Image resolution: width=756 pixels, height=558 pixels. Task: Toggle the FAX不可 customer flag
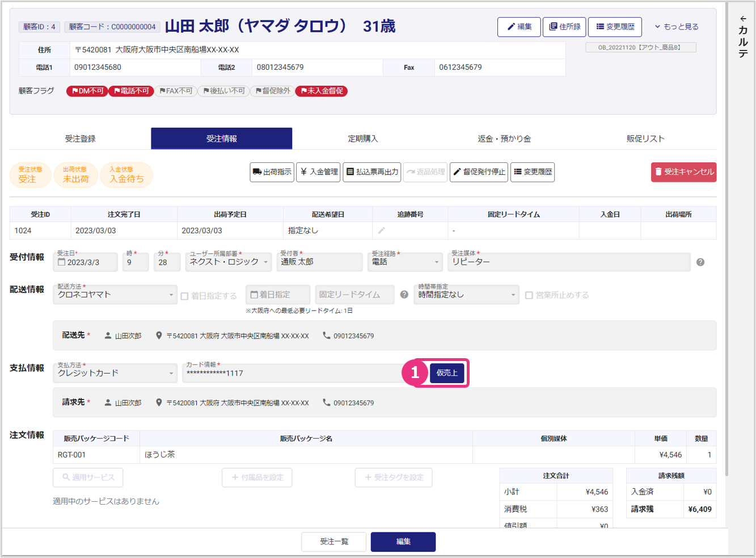point(176,91)
